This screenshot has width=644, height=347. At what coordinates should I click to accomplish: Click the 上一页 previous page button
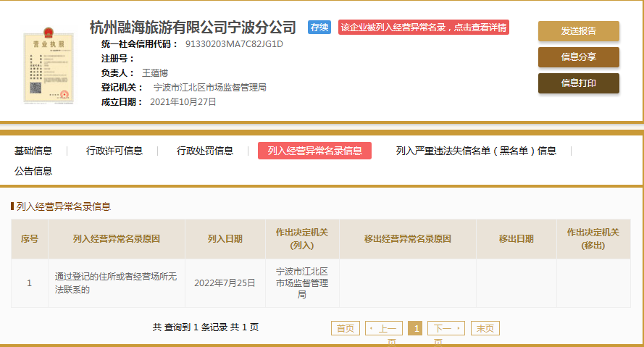[x=383, y=328]
